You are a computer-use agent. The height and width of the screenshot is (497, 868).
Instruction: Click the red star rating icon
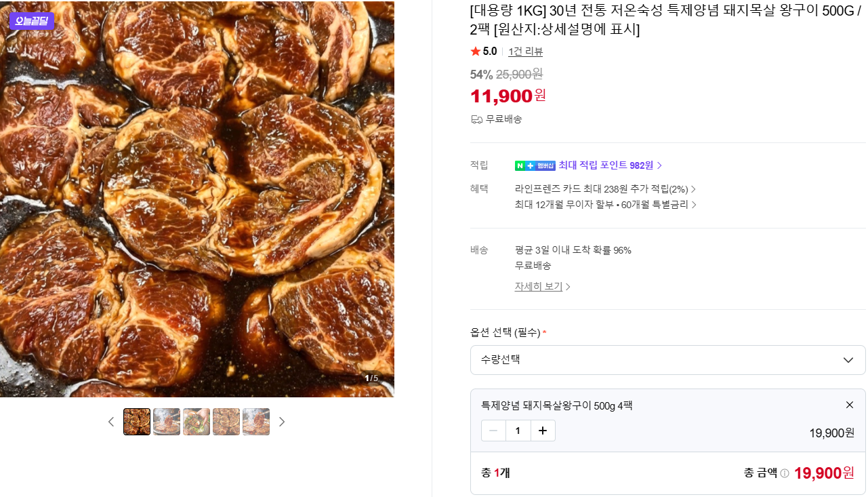coord(475,52)
